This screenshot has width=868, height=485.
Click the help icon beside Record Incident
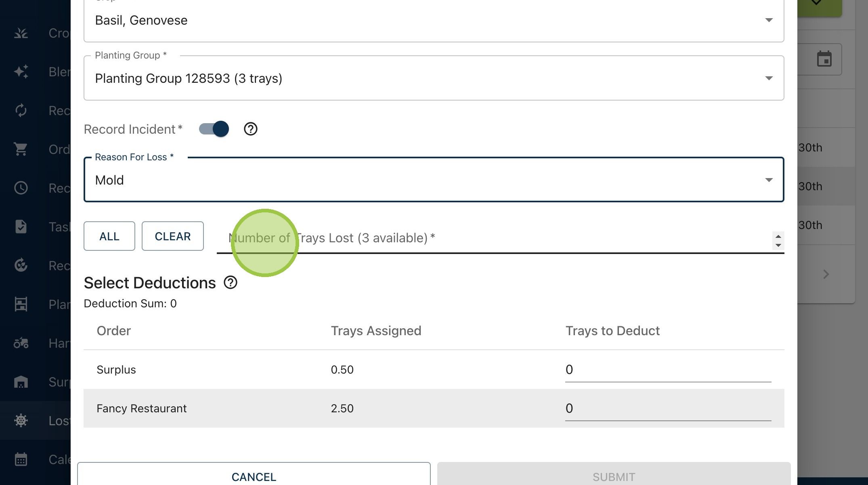point(250,129)
